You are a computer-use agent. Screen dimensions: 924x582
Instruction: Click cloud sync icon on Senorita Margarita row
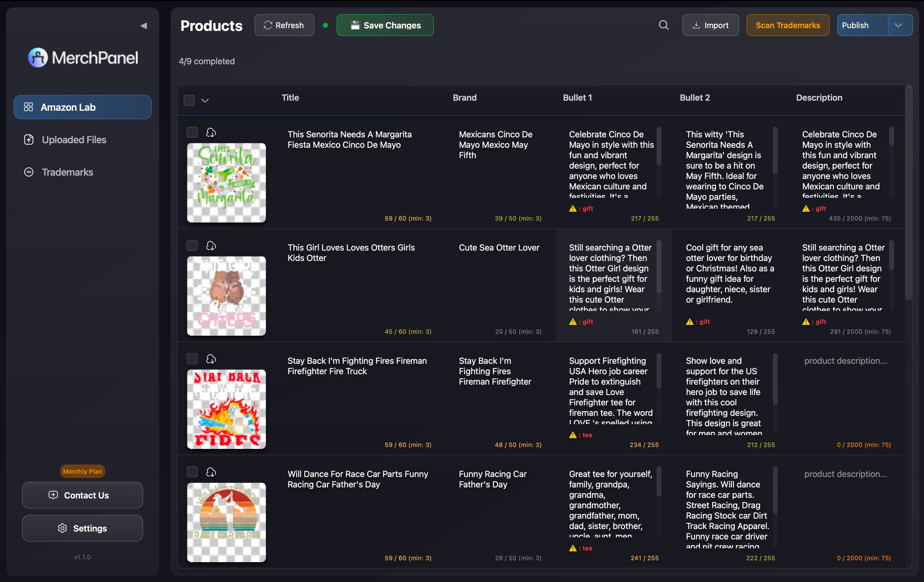tap(211, 132)
